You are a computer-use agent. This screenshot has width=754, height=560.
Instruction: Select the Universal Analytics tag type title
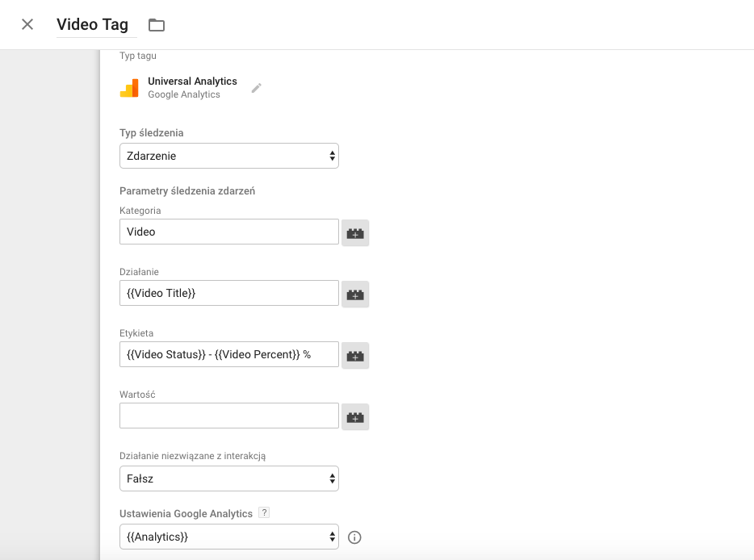click(x=192, y=81)
